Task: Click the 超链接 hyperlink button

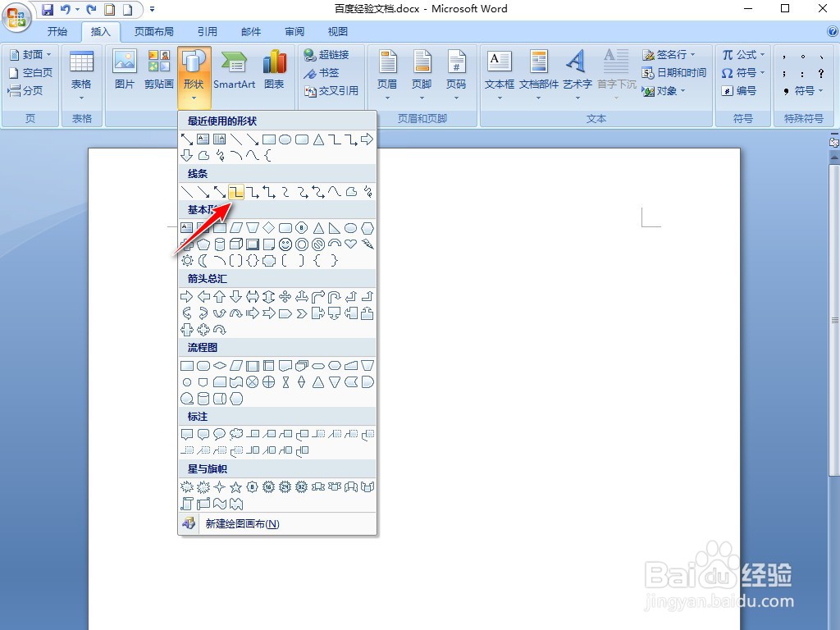Action: (x=326, y=55)
